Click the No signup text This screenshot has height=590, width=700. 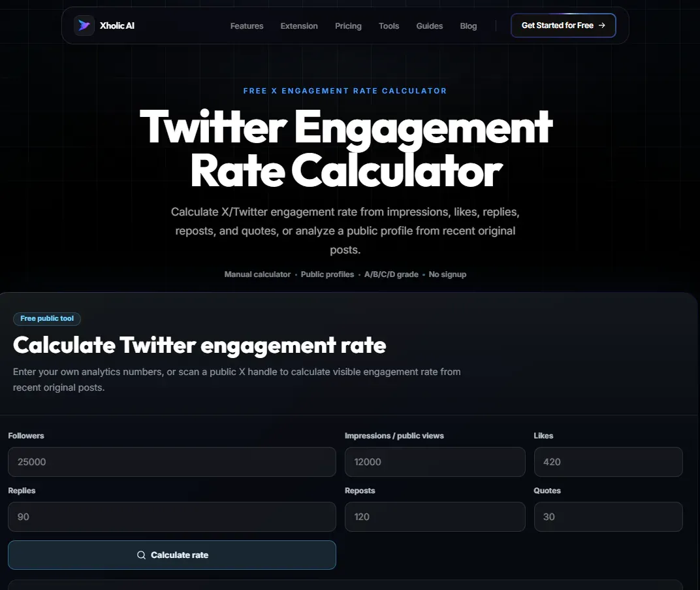[447, 274]
